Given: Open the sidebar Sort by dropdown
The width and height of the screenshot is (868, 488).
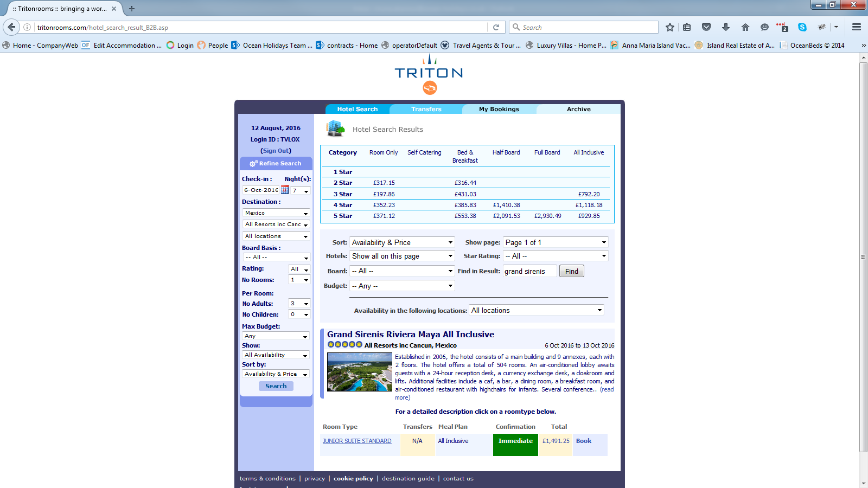Looking at the screenshot, I should (x=276, y=374).
